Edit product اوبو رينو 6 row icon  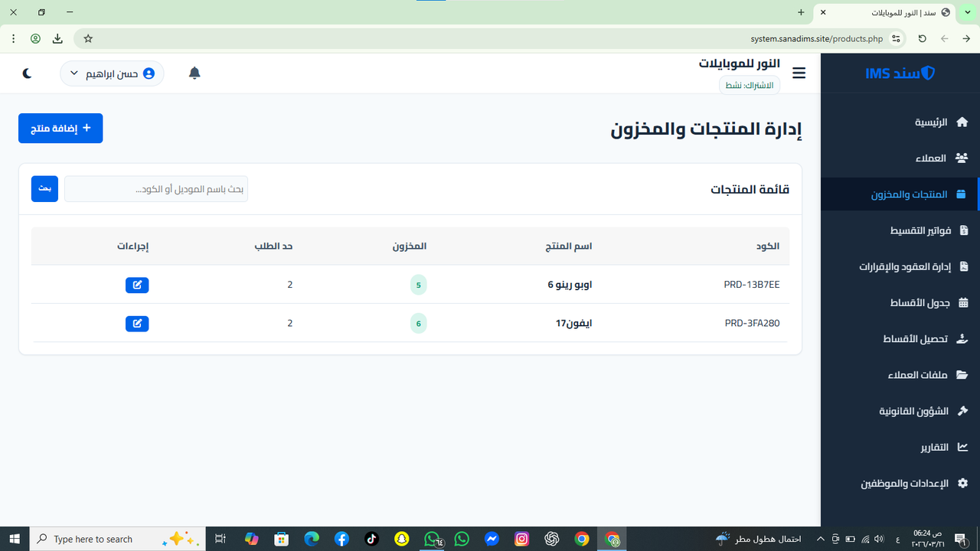coord(137,285)
